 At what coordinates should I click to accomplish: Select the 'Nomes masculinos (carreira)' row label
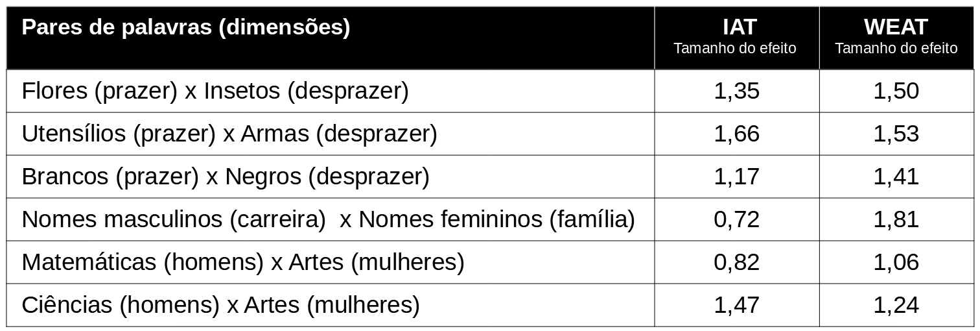click(x=328, y=219)
